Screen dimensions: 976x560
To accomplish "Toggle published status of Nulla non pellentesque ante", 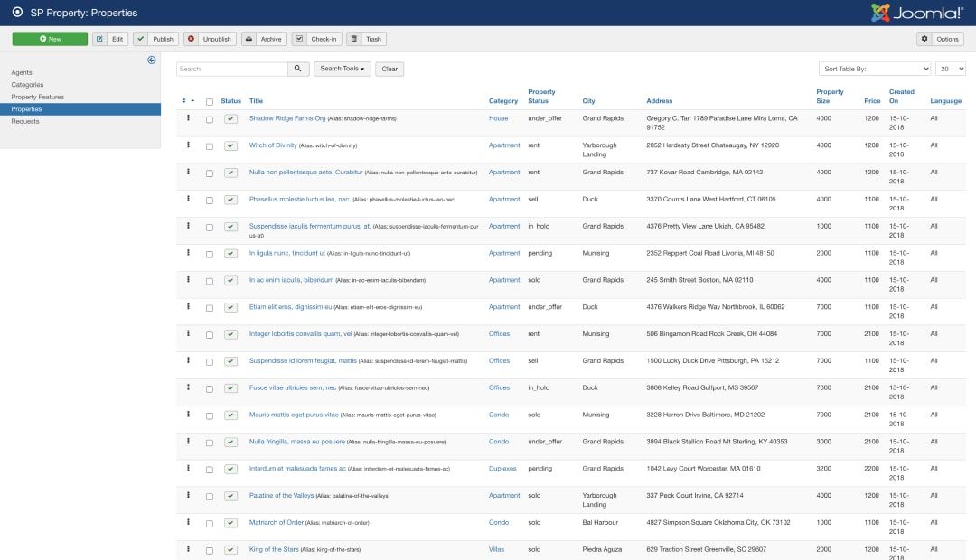I will [231, 173].
